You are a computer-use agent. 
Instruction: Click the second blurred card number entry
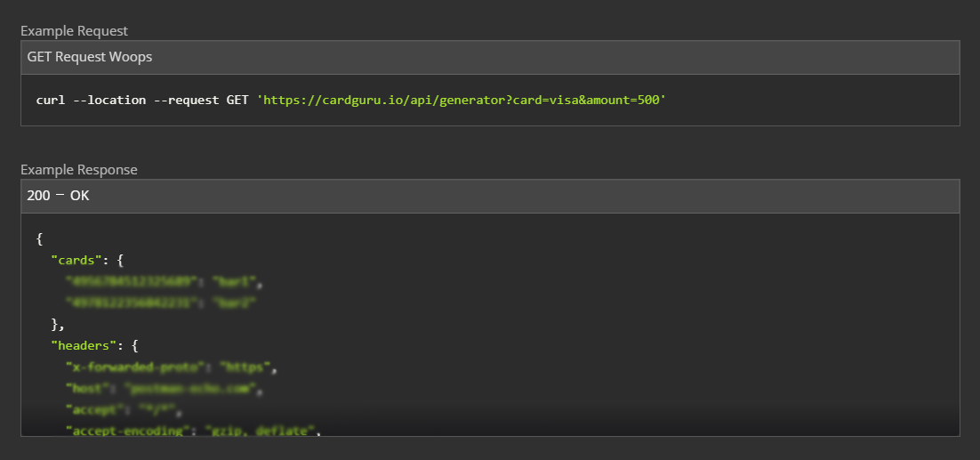161,303
